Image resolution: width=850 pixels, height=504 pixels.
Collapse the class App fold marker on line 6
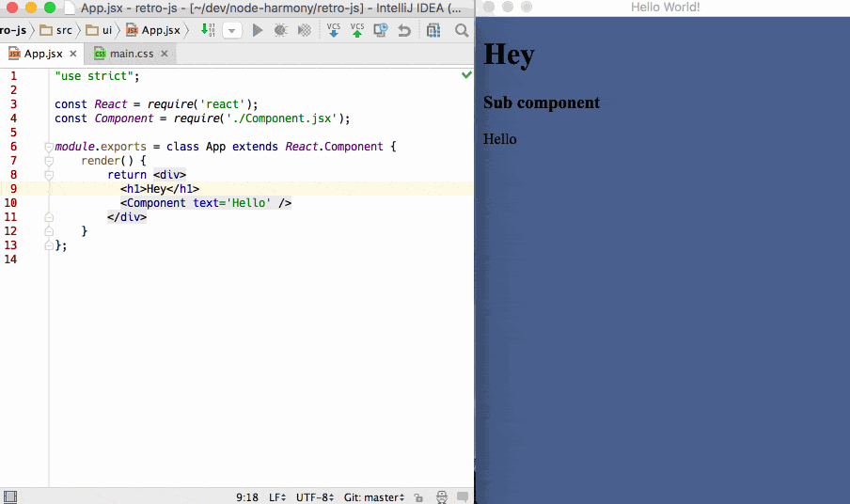pyautogui.click(x=48, y=147)
